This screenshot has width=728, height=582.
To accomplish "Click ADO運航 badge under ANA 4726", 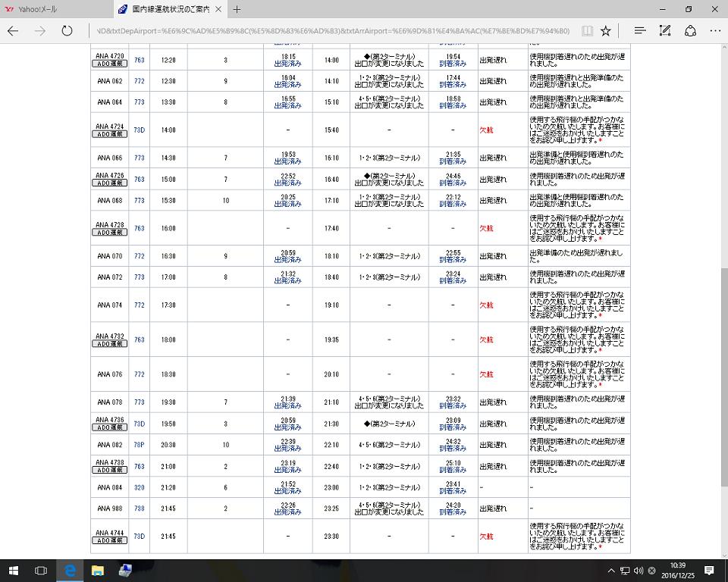I will 109,183.
